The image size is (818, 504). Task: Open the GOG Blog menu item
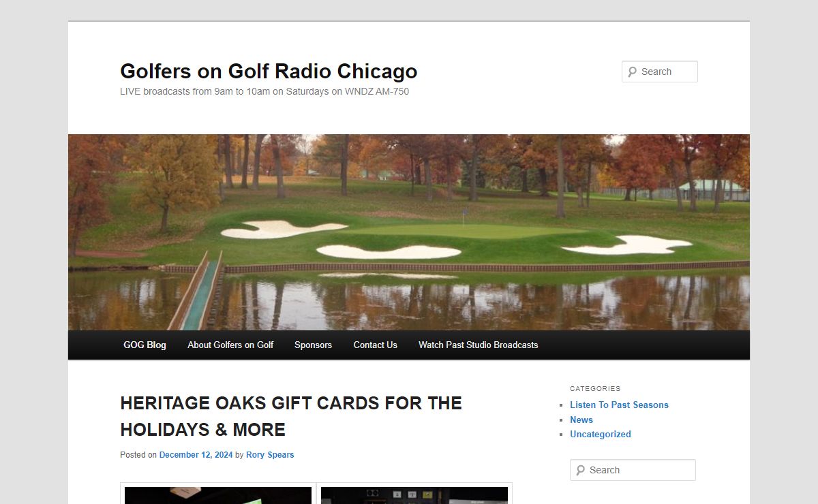point(145,345)
